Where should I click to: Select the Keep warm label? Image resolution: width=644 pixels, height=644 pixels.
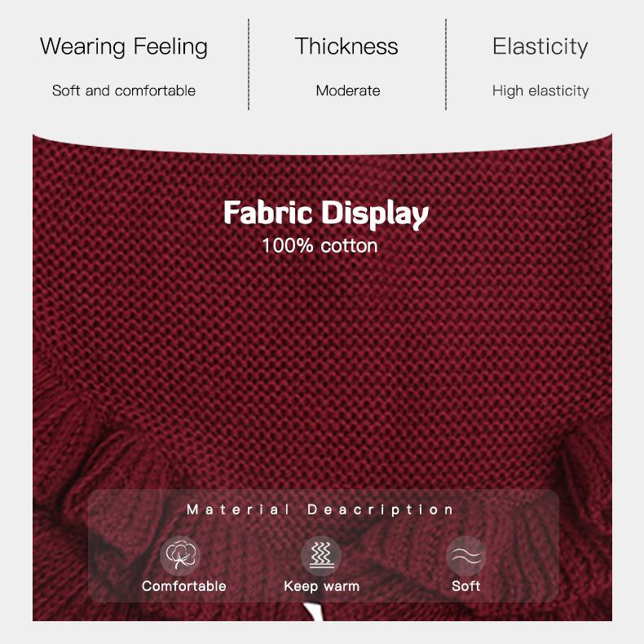tap(321, 586)
